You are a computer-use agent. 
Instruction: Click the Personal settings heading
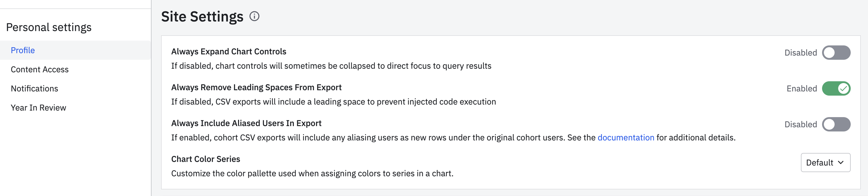coord(48,27)
